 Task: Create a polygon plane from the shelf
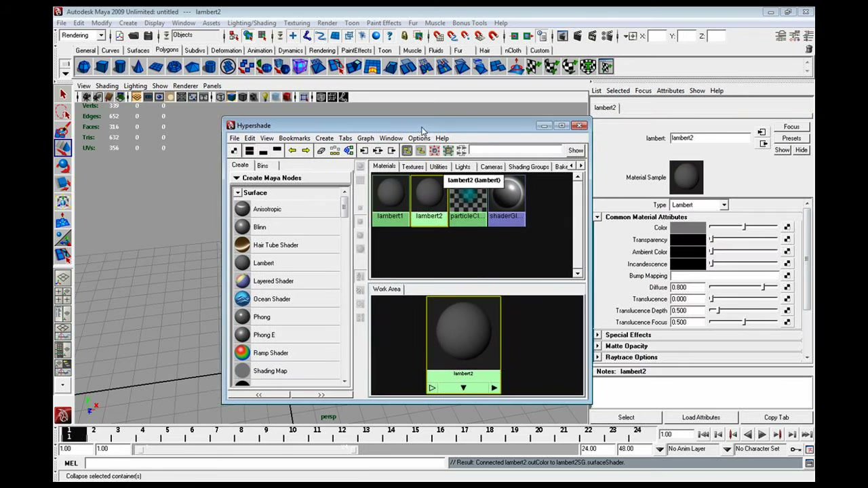tap(156, 66)
